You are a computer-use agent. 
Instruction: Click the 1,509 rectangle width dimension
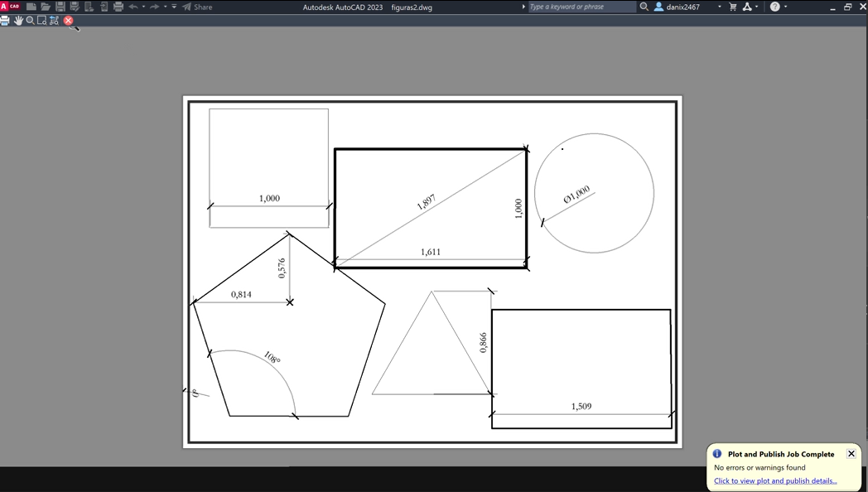[x=581, y=406]
